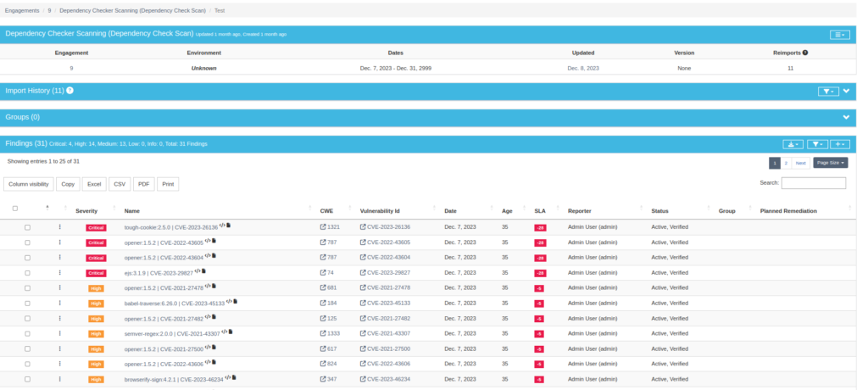Viewport: 868px width, 390px height.
Task: Export findings with the Excel button
Action: (94, 184)
